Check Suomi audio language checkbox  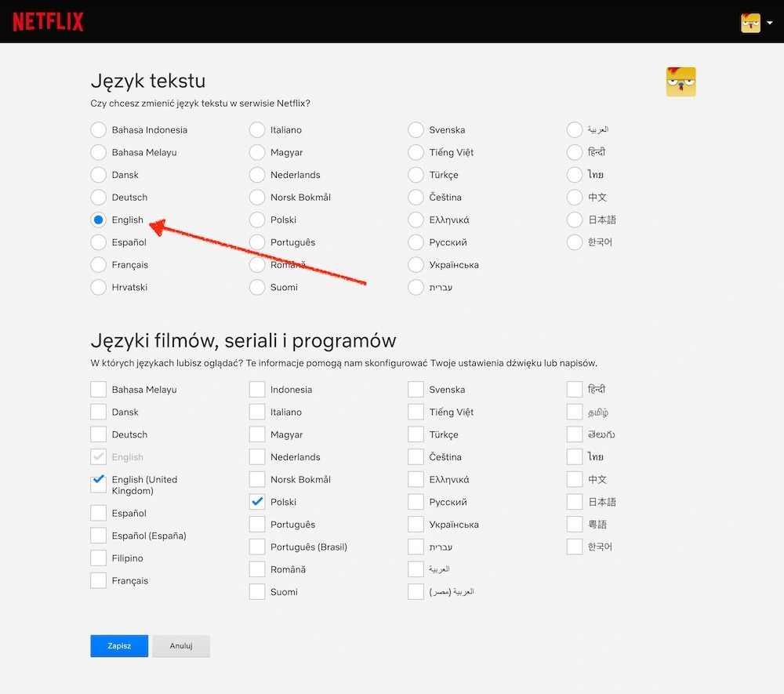pyautogui.click(x=257, y=591)
